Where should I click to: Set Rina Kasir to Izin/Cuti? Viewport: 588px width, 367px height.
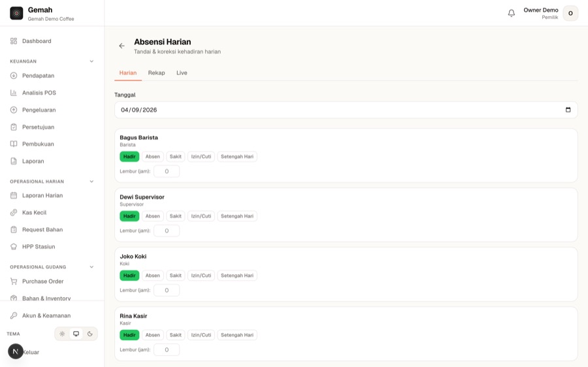(x=201, y=335)
